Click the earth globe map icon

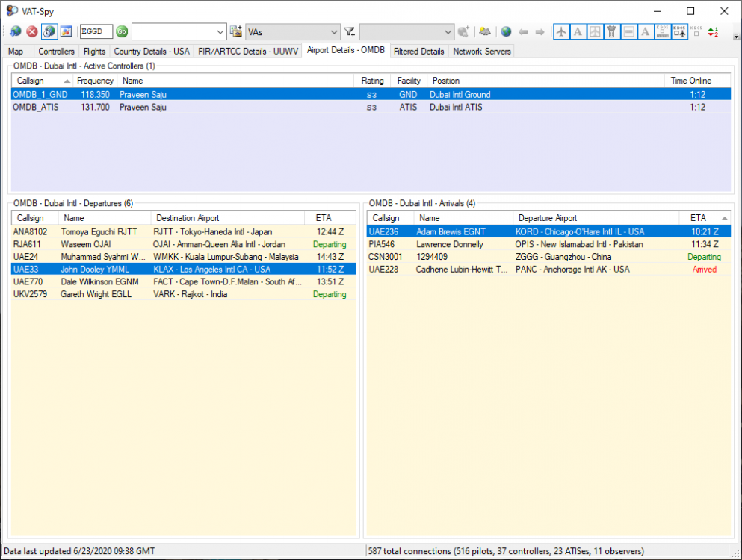click(506, 31)
